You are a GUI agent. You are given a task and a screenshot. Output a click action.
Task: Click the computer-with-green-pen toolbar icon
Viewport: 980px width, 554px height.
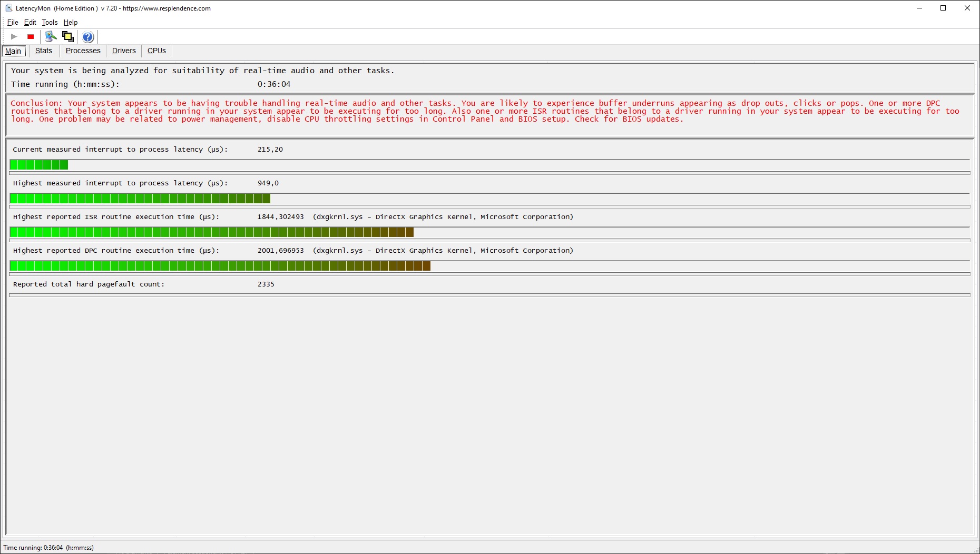[51, 36]
